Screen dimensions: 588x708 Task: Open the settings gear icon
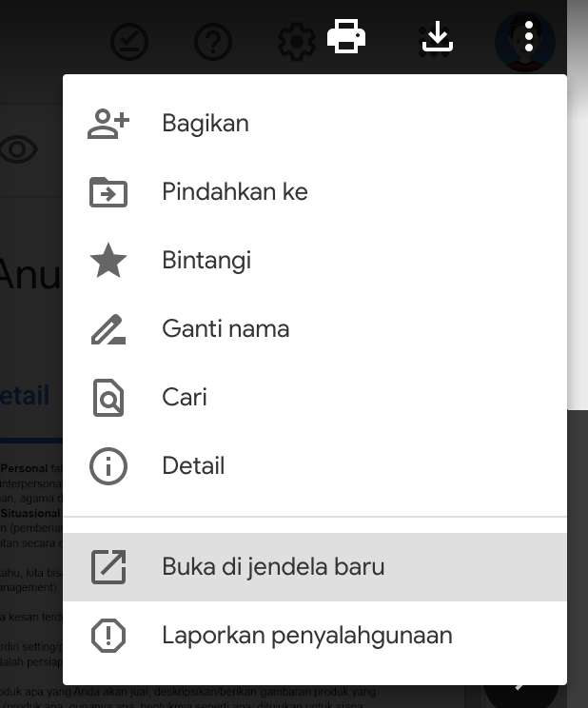(294, 43)
